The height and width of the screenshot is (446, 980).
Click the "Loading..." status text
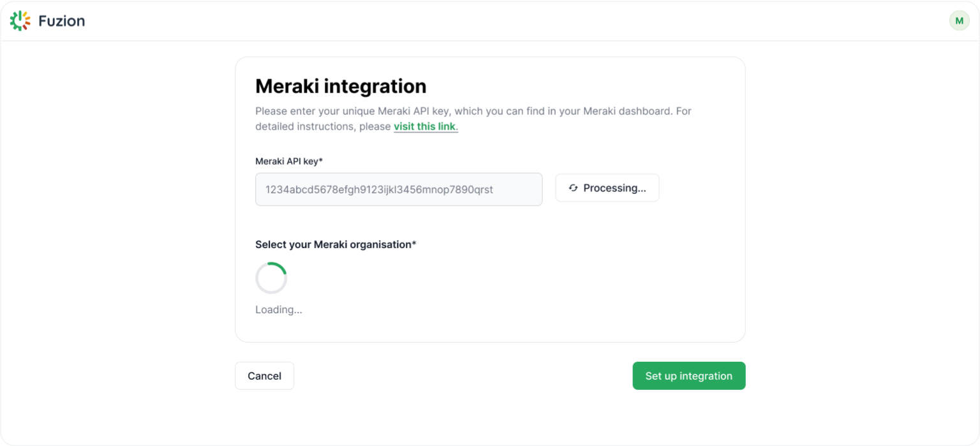[x=279, y=310]
